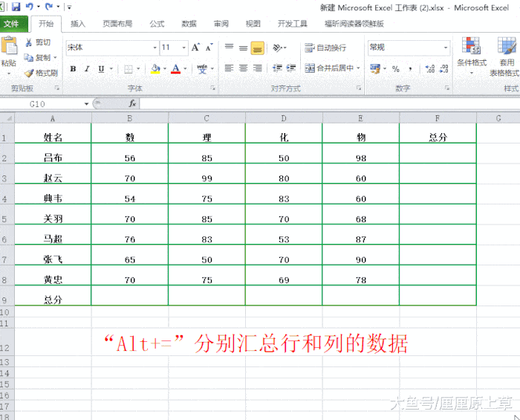
Task: Toggle bold formatting
Action: coord(73,68)
